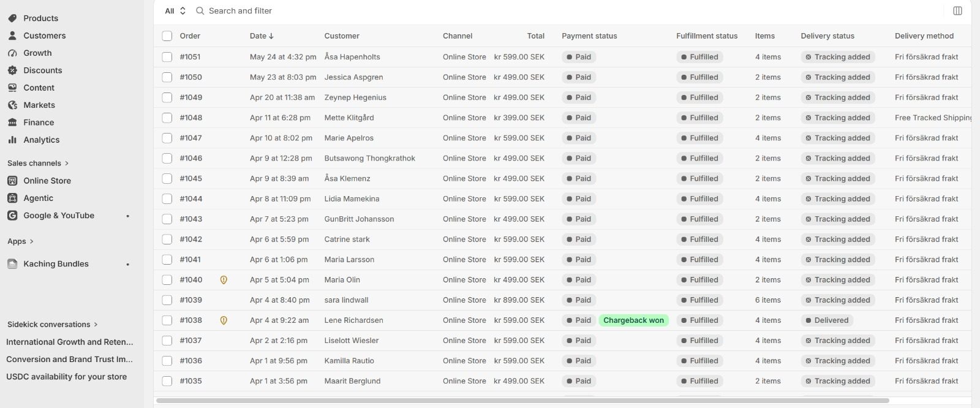The width and height of the screenshot is (980, 408).
Task: Click the Kaching Bundles app icon
Action: point(12,264)
